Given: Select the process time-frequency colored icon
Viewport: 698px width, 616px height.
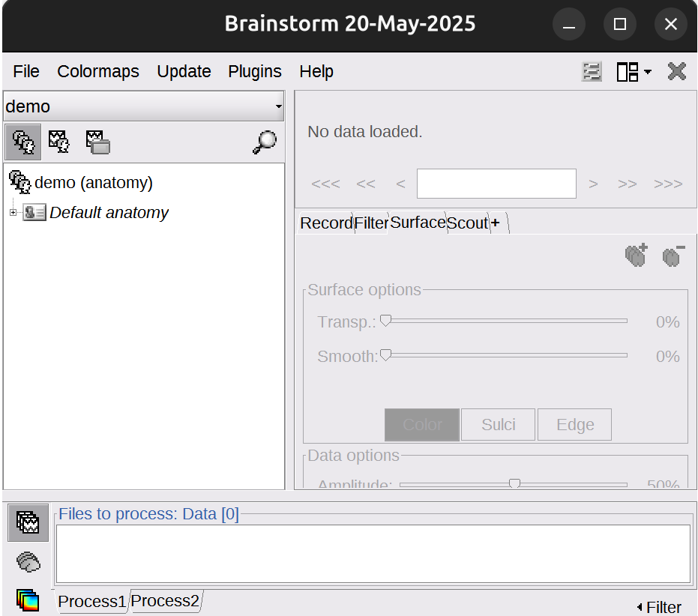Looking at the screenshot, I should 28,600.
